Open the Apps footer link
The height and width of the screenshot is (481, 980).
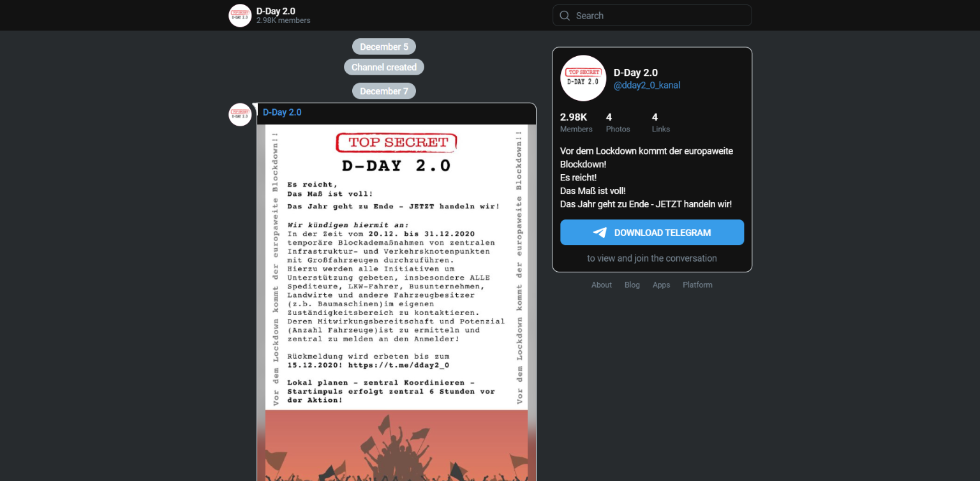(662, 285)
